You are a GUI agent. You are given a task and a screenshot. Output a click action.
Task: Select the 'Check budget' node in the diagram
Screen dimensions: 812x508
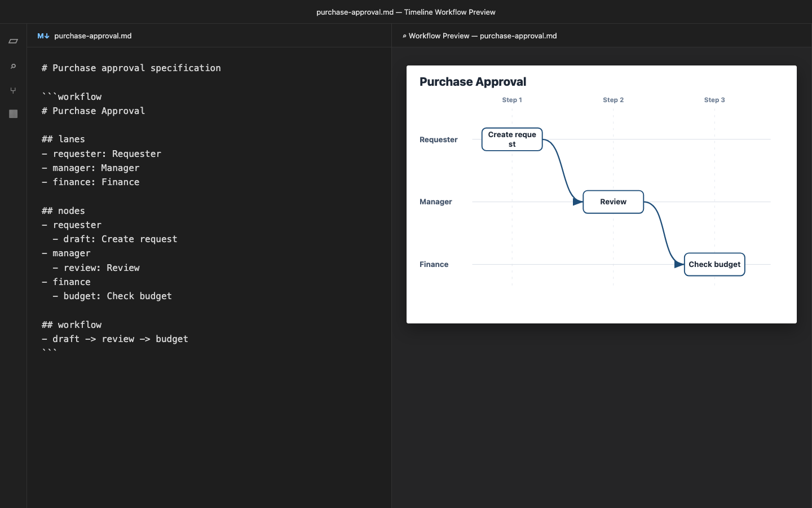[x=714, y=264]
